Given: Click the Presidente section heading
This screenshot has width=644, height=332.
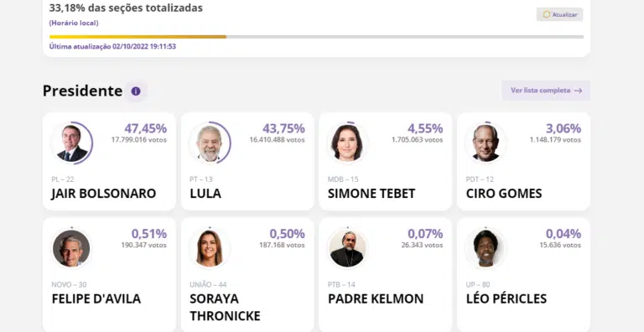Looking at the screenshot, I should point(82,91).
